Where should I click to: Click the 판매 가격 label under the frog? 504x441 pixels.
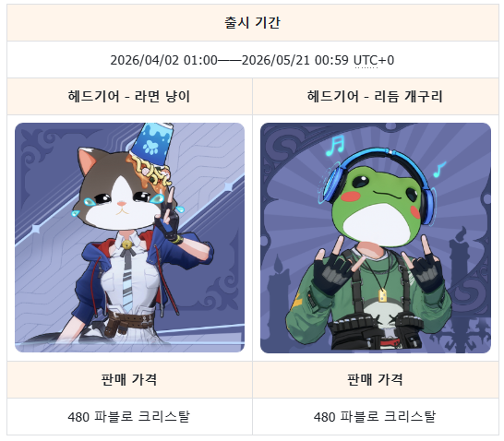click(376, 380)
